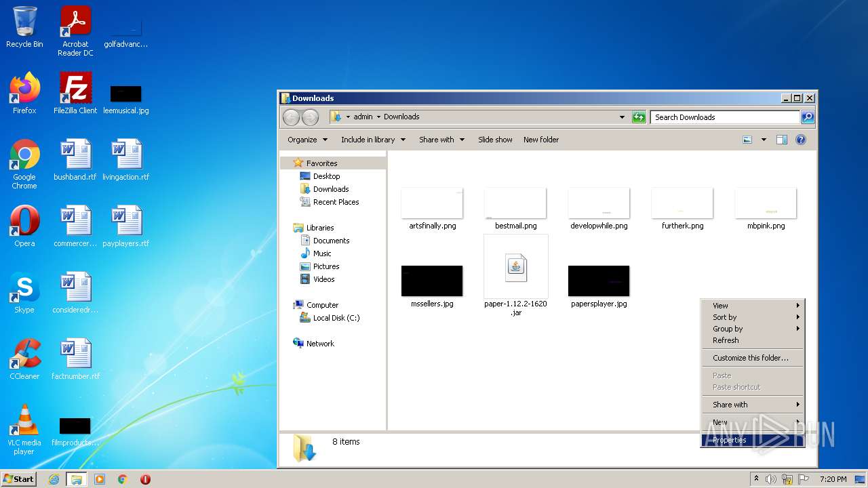Refresh the Downloads address bar

(x=639, y=117)
